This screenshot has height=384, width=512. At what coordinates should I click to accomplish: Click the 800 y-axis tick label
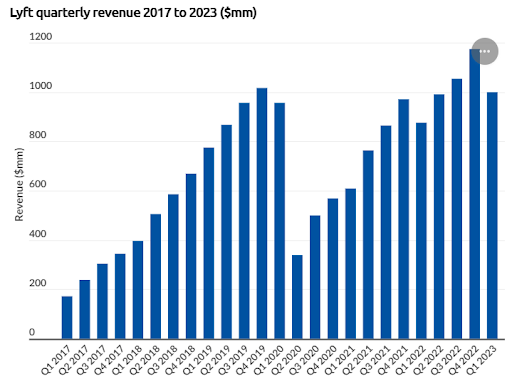pyautogui.click(x=38, y=135)
